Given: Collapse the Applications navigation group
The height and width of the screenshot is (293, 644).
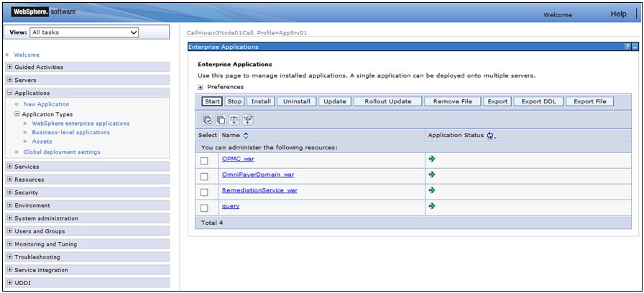Looking at the screenshot, I should (9, 93).
